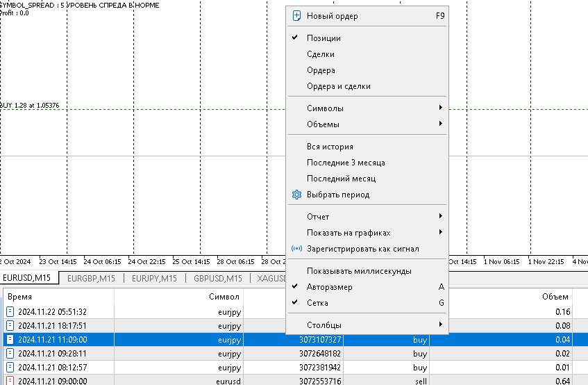Choose Вся история history range
This screenshot has width=588, height=385.
pyautogui.click(x=330, y=147)
